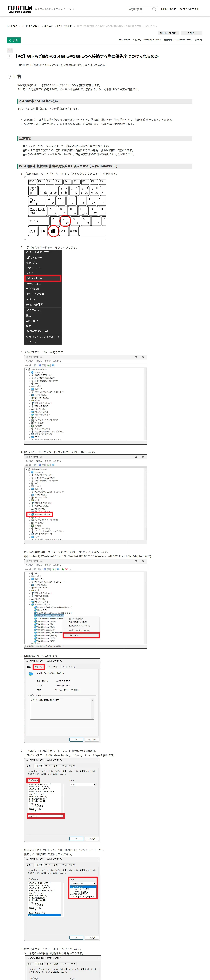Click the X key in keyboard image
The image size is (210, 980).
tap(65, 221)
